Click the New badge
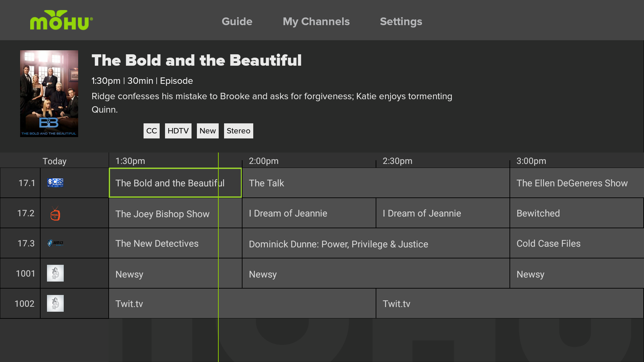Viewport: 644px width, 362px height. 208,131
